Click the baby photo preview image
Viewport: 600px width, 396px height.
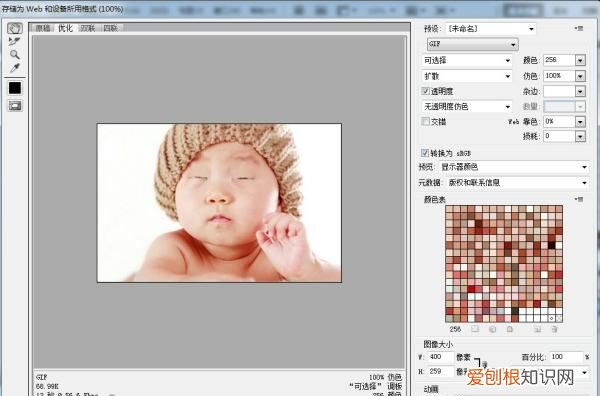coord(219,203)
